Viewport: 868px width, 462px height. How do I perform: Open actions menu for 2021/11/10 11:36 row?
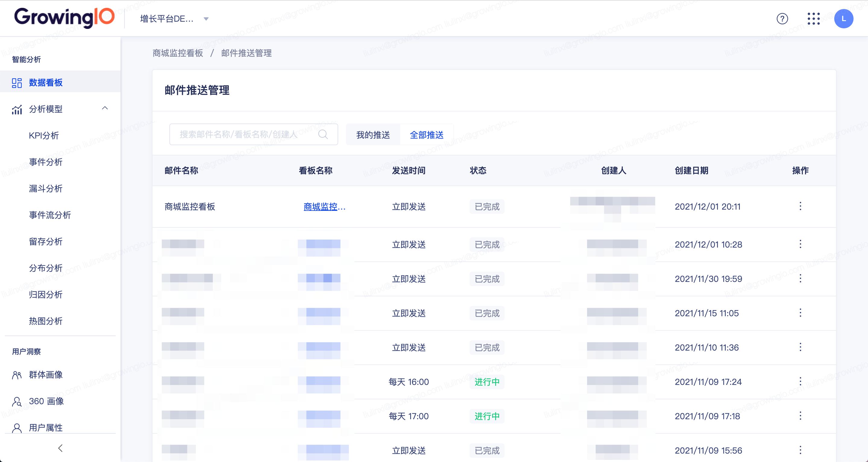(x=800, y=347)
